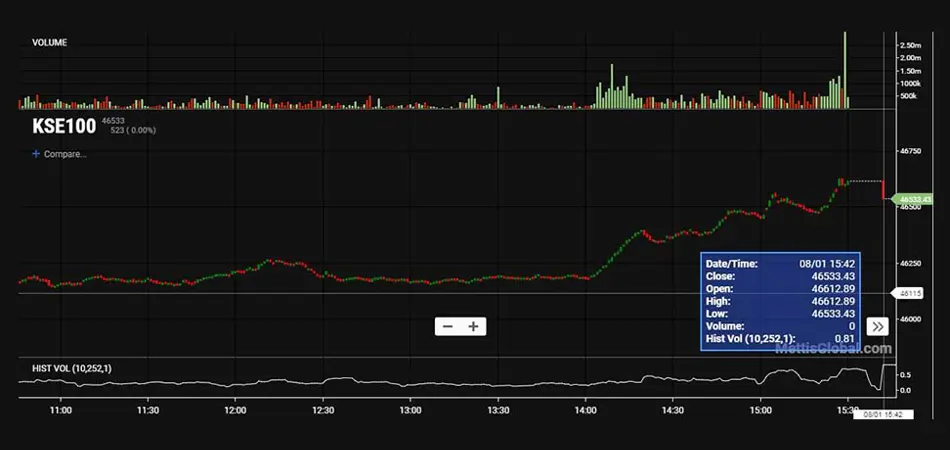Image resolution: width=950 pixels, height=450 pixels.
Task: Click the 15:30 time axis label
Action: 847,410
